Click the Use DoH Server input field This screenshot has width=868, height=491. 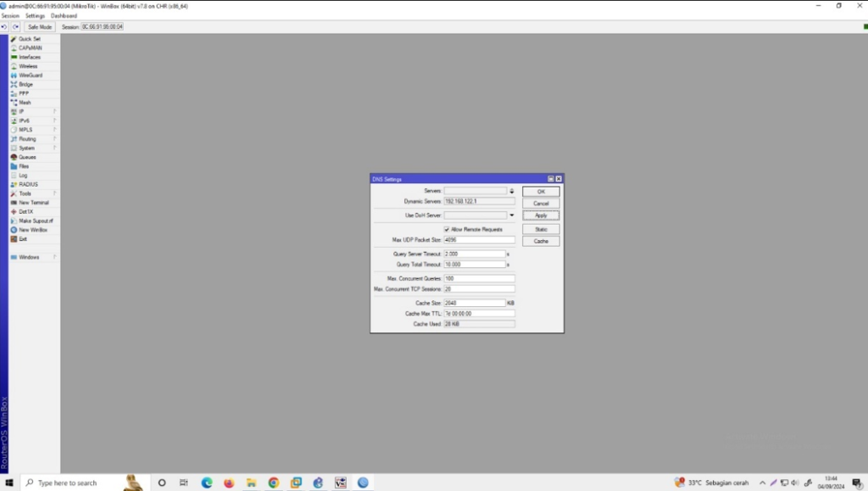[475, 215]
